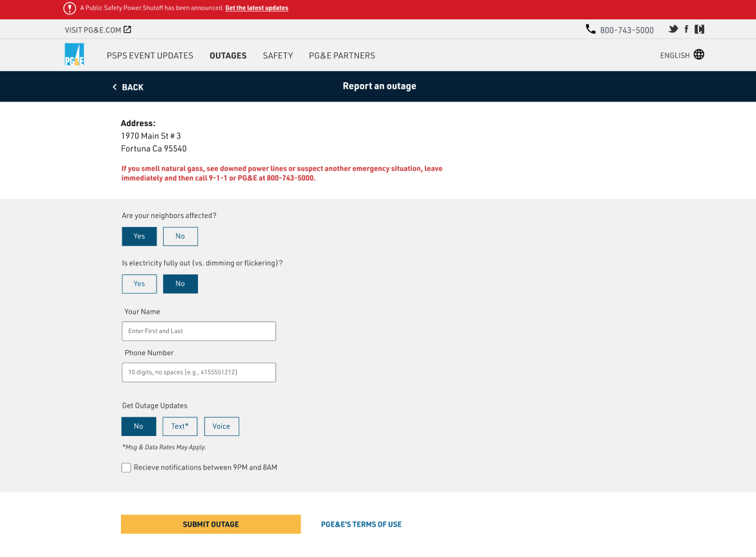The image size is (756, 557).
Task: Click the PG&E logo
Action: [75, 54]
